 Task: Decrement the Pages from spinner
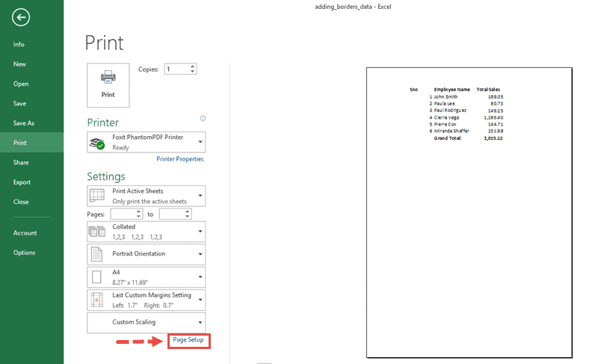[x=139, y=217]
